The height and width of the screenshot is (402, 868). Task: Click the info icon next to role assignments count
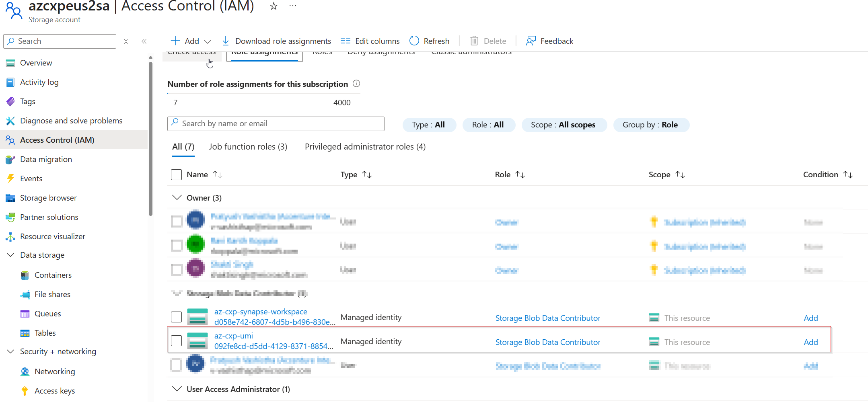pyautogui.click(x=356, y=84)
